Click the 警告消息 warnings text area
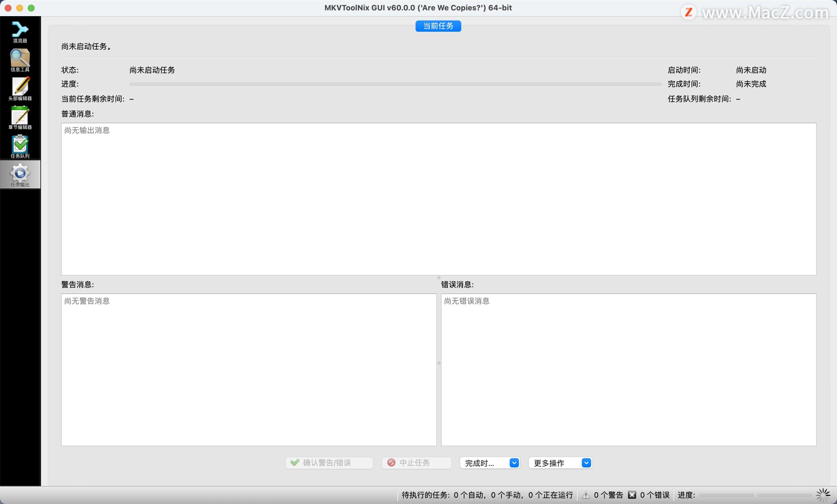837x504 pixels. [249, 370]
